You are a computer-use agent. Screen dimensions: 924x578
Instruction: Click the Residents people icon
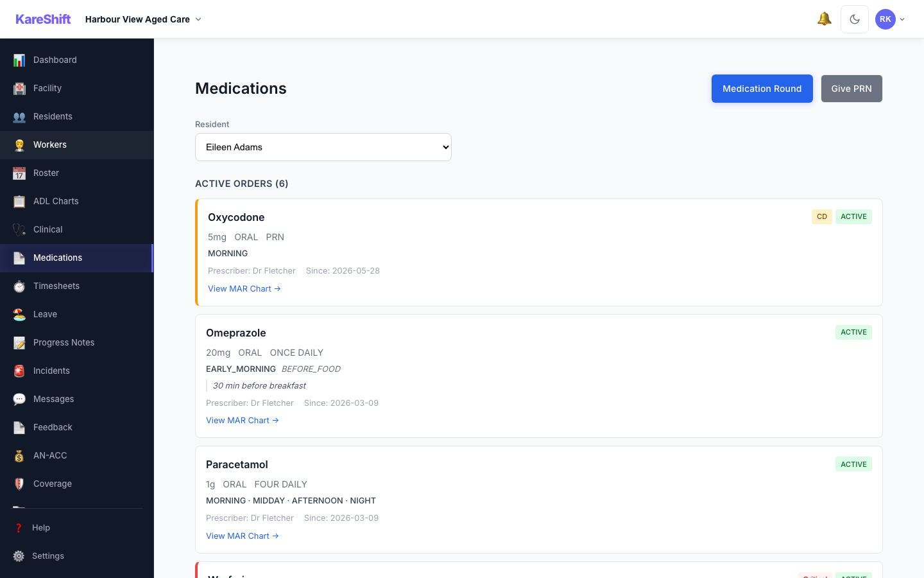pos(19,116)
